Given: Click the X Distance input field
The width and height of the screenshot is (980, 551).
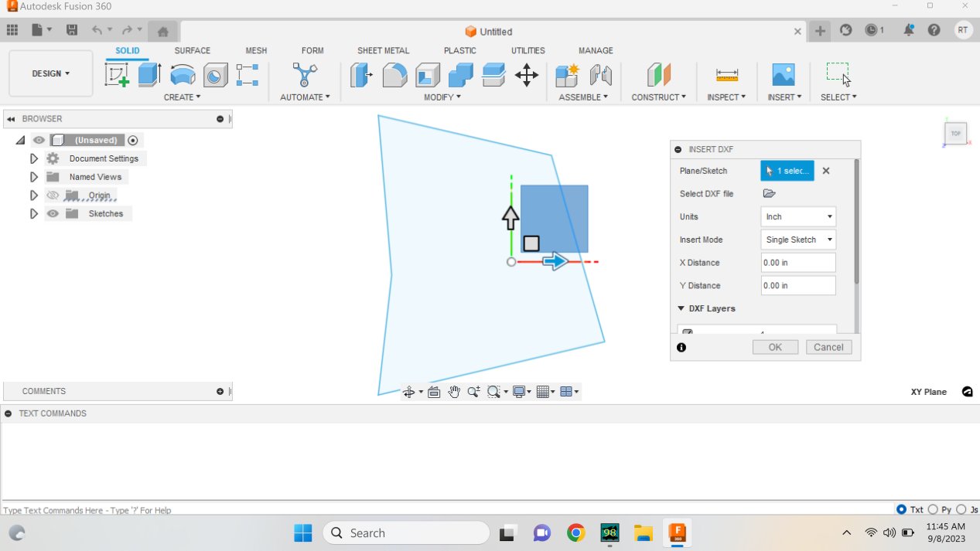Looking at the screenshot, I should click(797, 262).
